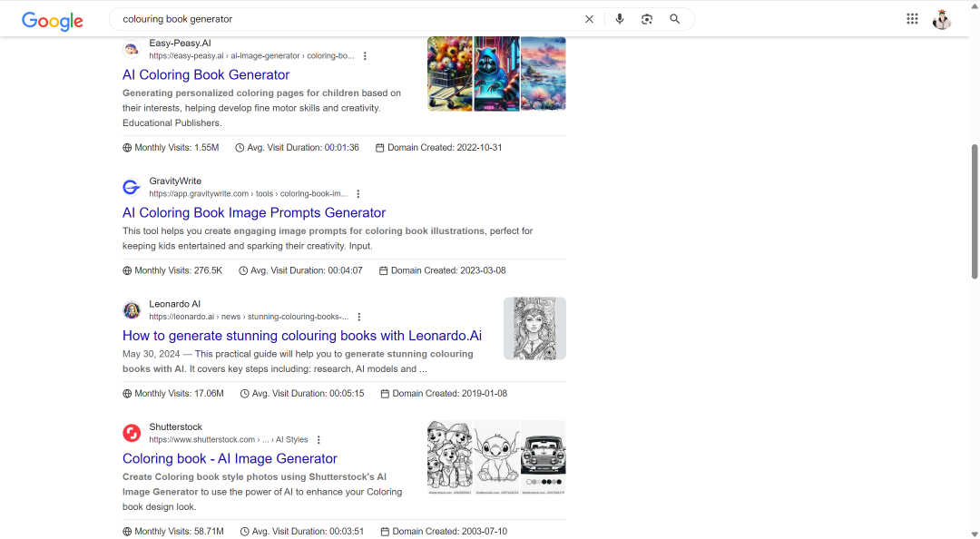Click the text Monthly Visits: 1.55M
Viewport: 980px width, 539px height.
(x=177, y=148)
